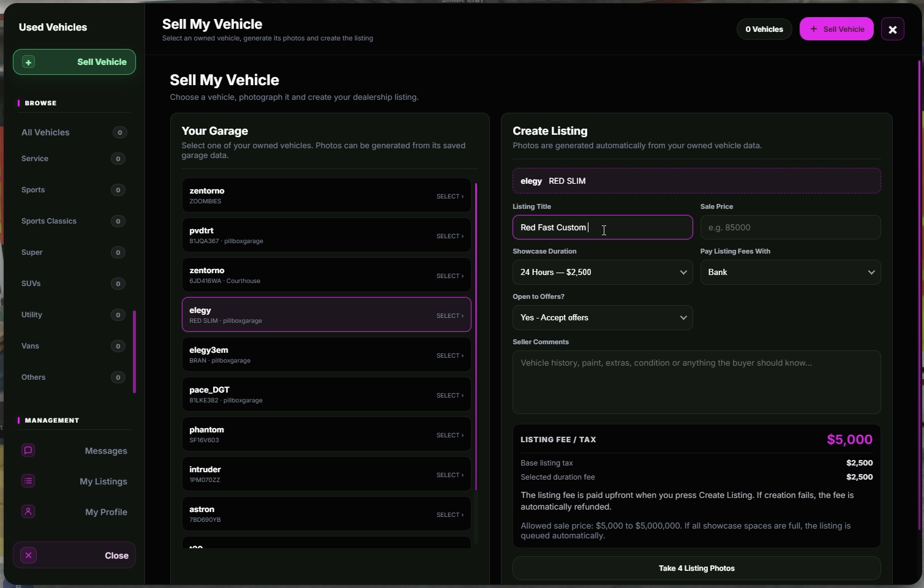Image resolution: width=924 pixels, height=588 pixels.
Task: Close the panel with the top-right X icon
Action: (x=892, y=29)
